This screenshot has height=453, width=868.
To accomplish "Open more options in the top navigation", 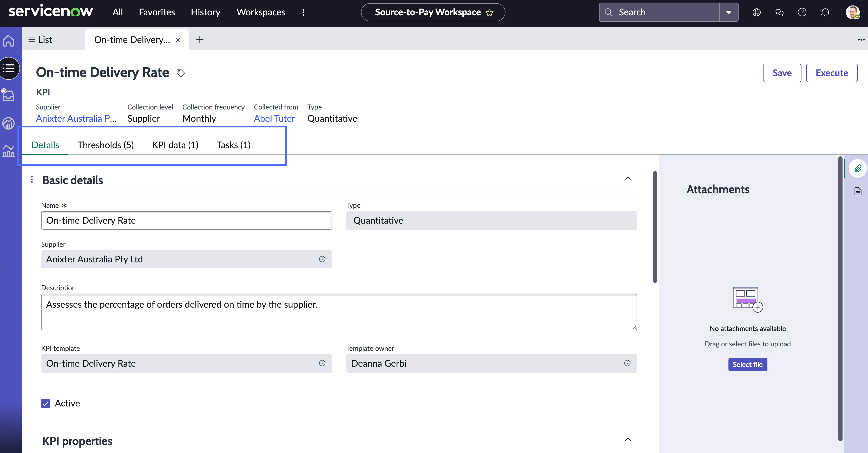I will click(x=303, y=12).
